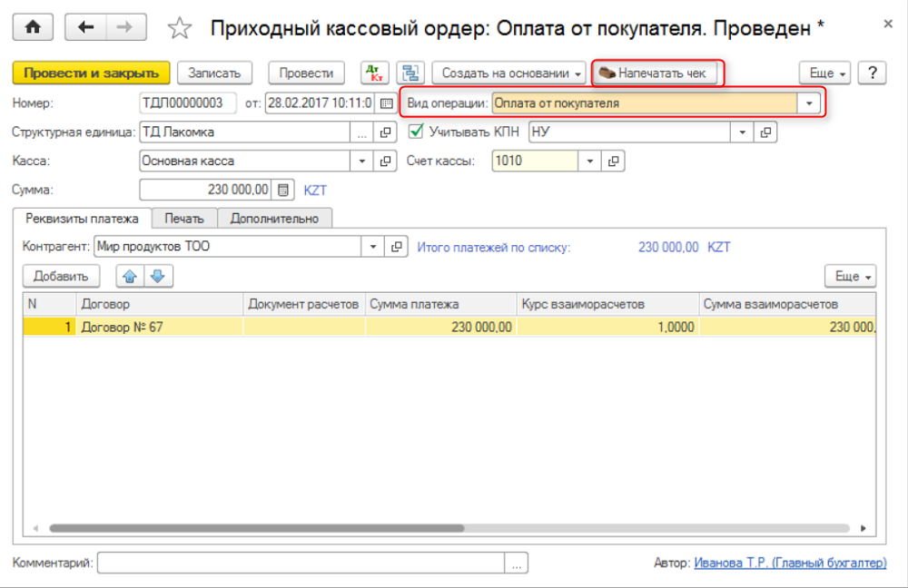Open document structure hierarchy icon
The height and width of the screenshot is (588, 908).
click(411, 73)
